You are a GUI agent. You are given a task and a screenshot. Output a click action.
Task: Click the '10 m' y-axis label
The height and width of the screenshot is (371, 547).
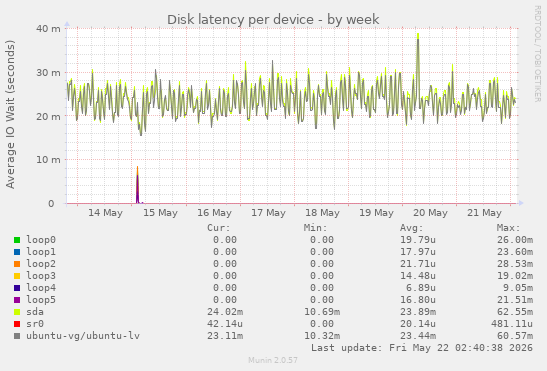[48, 160]
